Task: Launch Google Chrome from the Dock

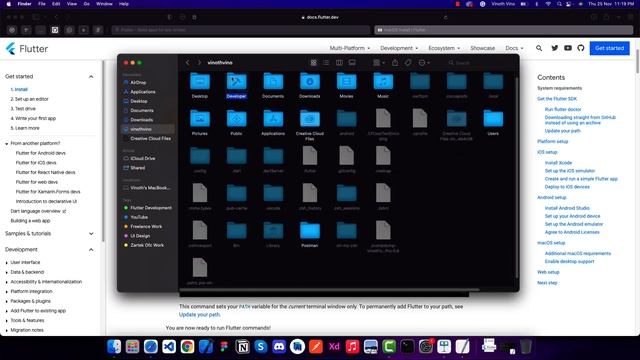Action: (187, 347)
